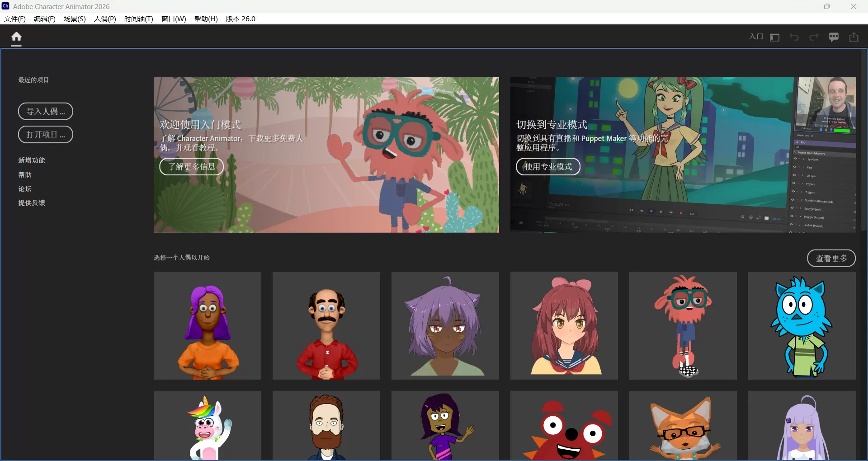Screen dimensions: 868x461
Task: Open the 人偶(P) menu
Action: click(x=105, y=19)
